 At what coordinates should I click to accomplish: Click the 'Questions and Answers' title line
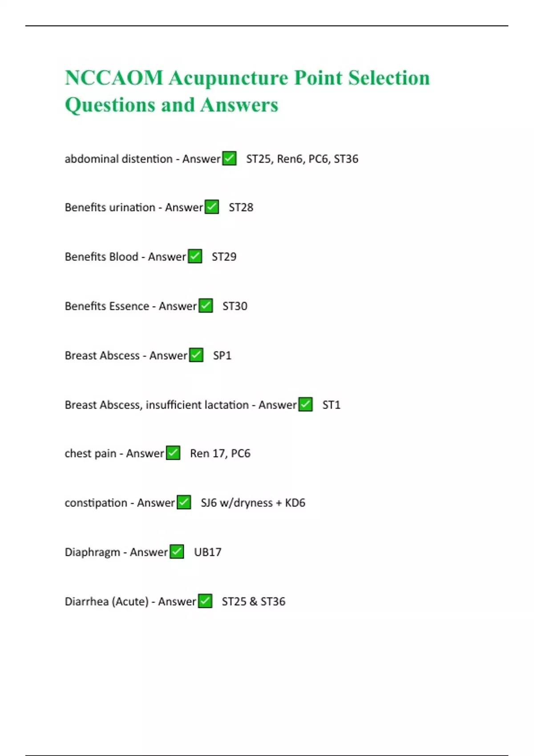point(171,105)
